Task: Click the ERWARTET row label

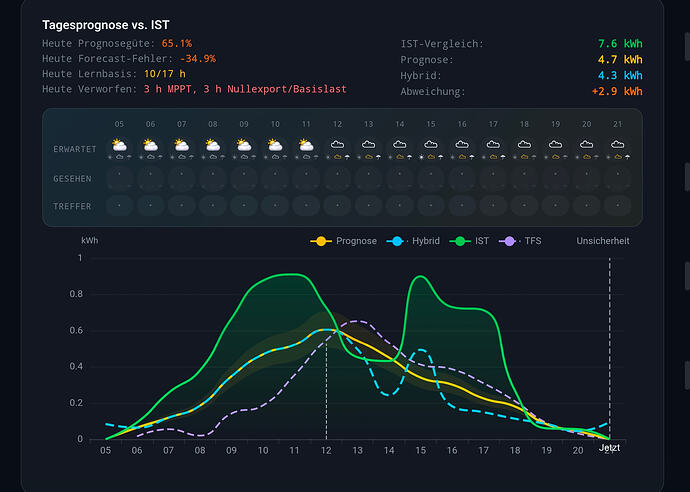Action: tap(75, 149)
